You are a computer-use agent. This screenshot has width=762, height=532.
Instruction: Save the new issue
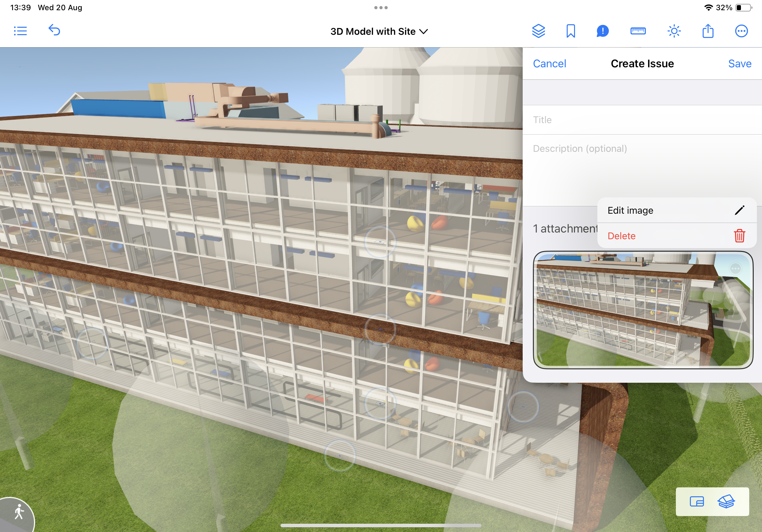pyautogui.click(x=739, y=64)
